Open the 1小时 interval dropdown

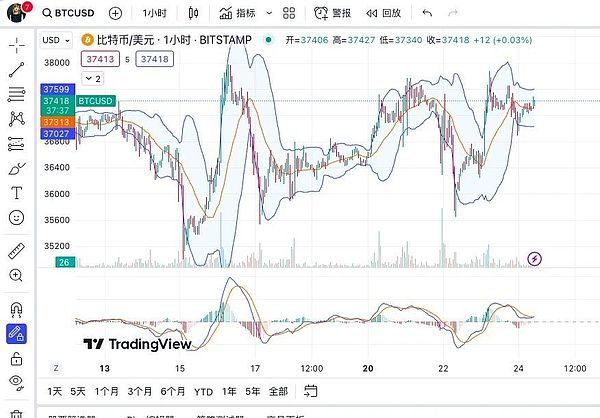tap(155, 14)
